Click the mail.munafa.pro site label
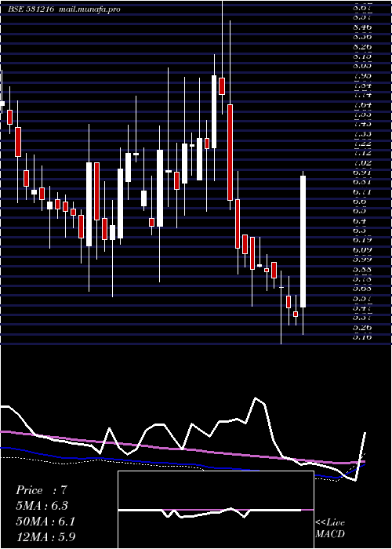 click(x=90, y=9)
